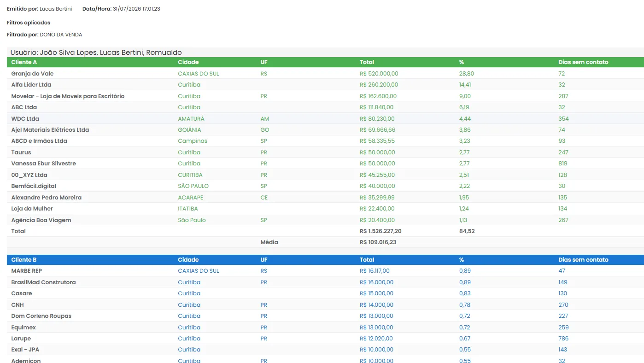
Task: Select client '00_XYZ Ltda'
Action: tap(29, 175)
